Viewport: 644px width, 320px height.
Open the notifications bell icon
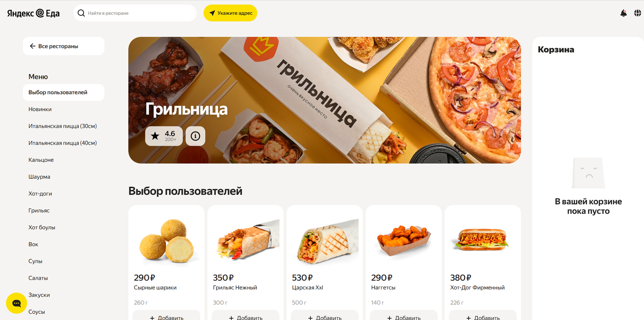pyautogui.click(x=623, y=13)
